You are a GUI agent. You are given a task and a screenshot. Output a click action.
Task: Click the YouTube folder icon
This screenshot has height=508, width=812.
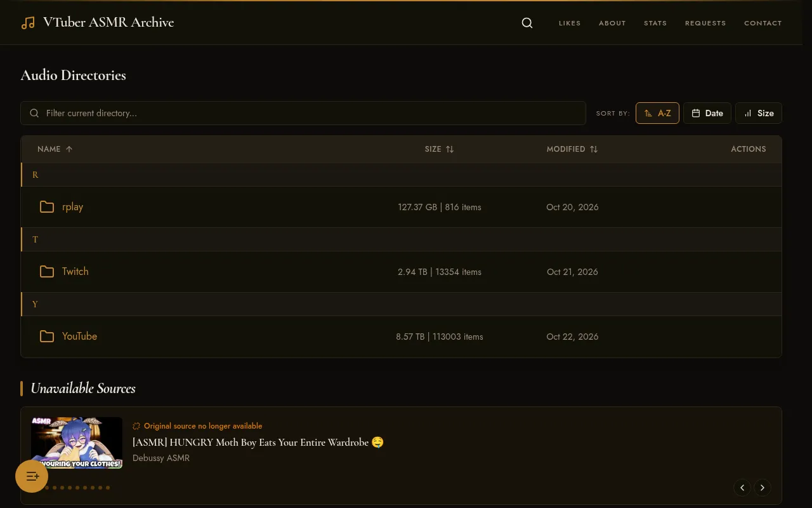tap(47, 337)
